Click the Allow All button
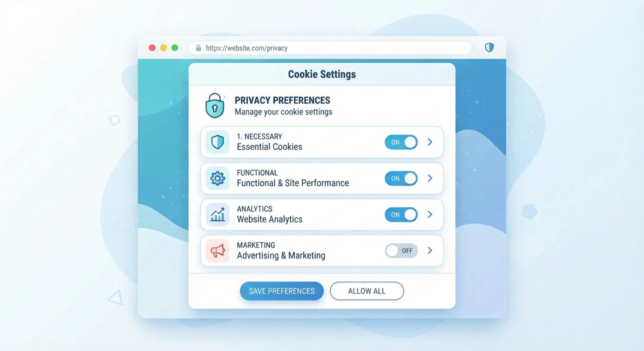644x351 pixels. 367,291
